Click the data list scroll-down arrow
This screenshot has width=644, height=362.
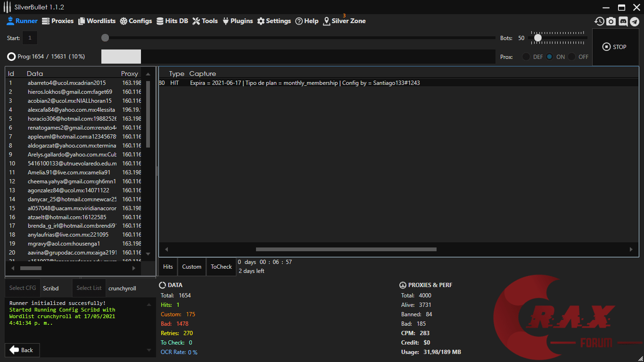point(148,254)
